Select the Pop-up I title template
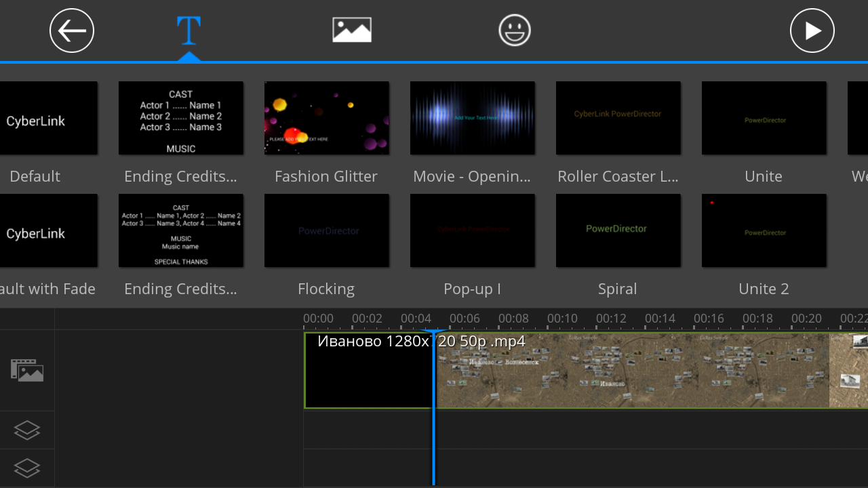 pyautogui.click(x=473, y=231)
